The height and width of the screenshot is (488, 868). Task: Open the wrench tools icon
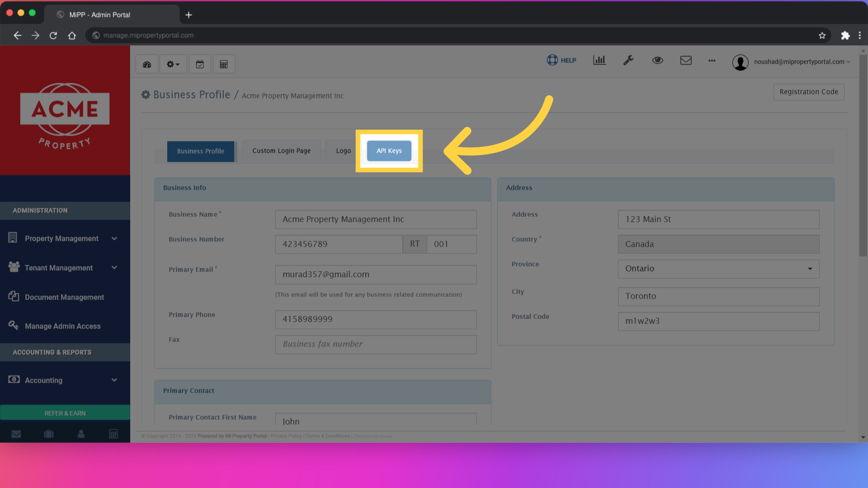point(628,60)
